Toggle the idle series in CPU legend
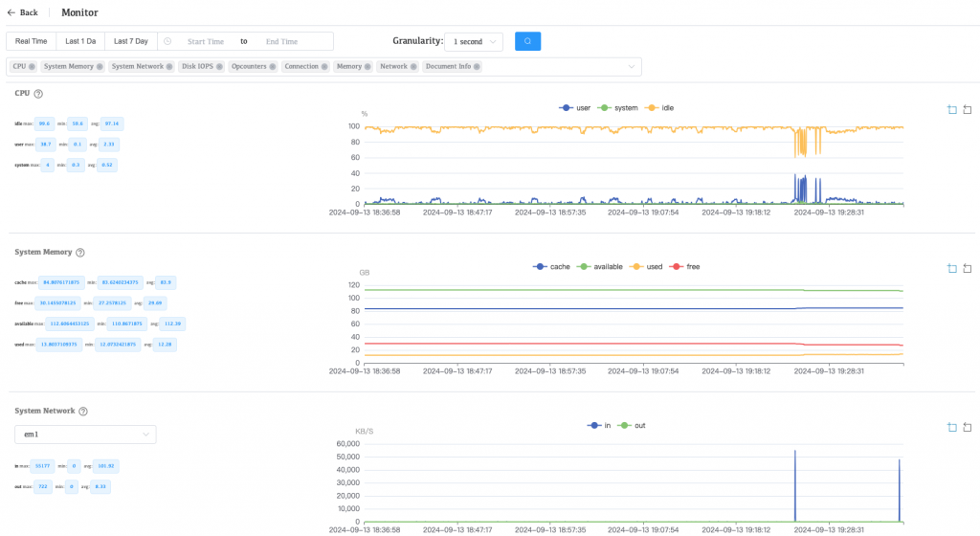The width and height of the screenshot is (980, 536). pos(659,108)
